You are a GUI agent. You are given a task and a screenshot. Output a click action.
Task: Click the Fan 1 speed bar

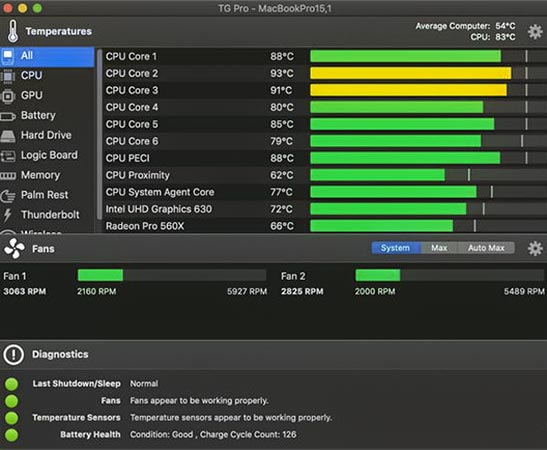tap(172, 275)
